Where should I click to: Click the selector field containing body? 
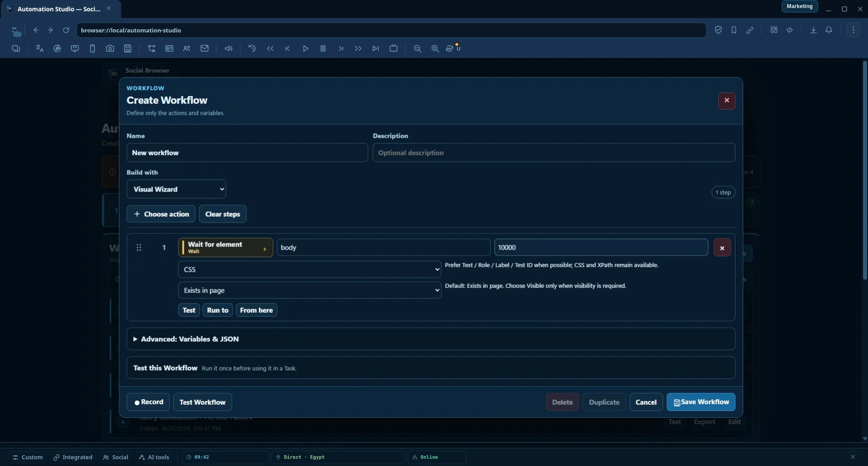384,247
